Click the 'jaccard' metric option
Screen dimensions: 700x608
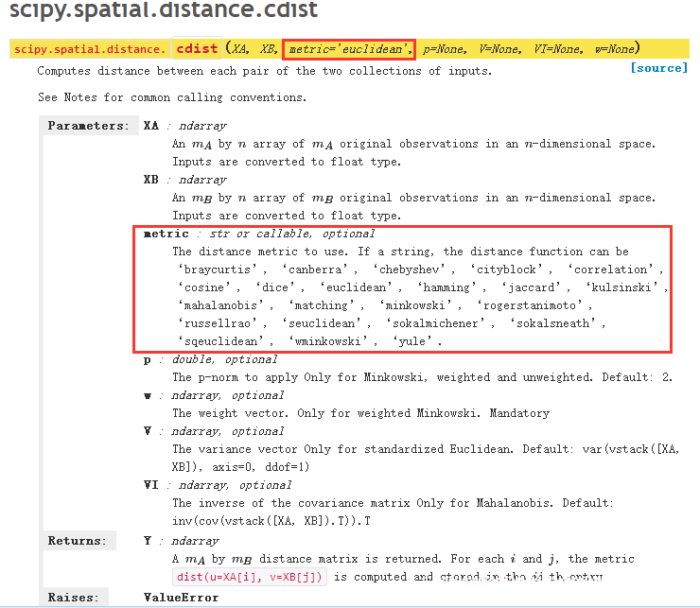pos(532,287)
